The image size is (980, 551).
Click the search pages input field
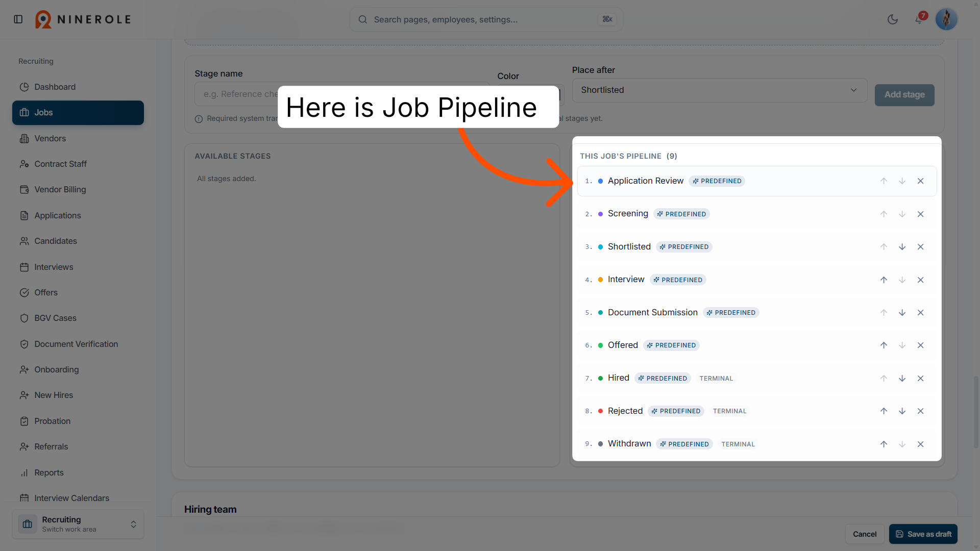click(x=486, y=19)
